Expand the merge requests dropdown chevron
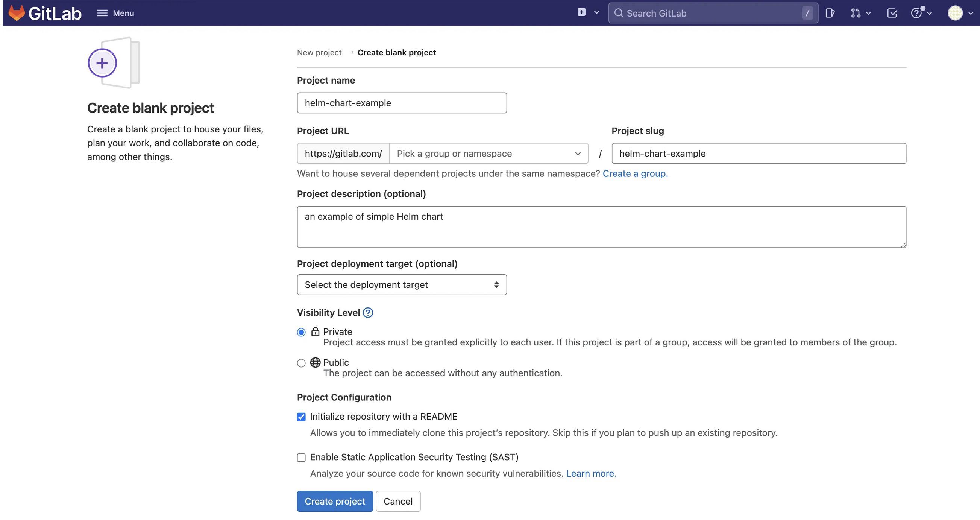Screen dimensions: 980x520 [868, 13]
